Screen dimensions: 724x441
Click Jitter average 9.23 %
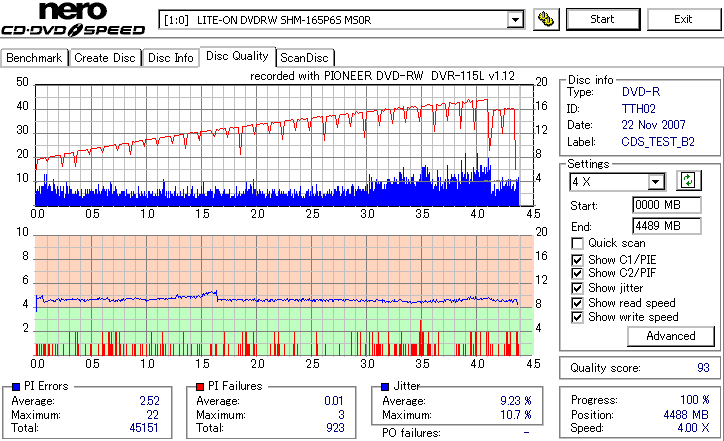[516, 401]
